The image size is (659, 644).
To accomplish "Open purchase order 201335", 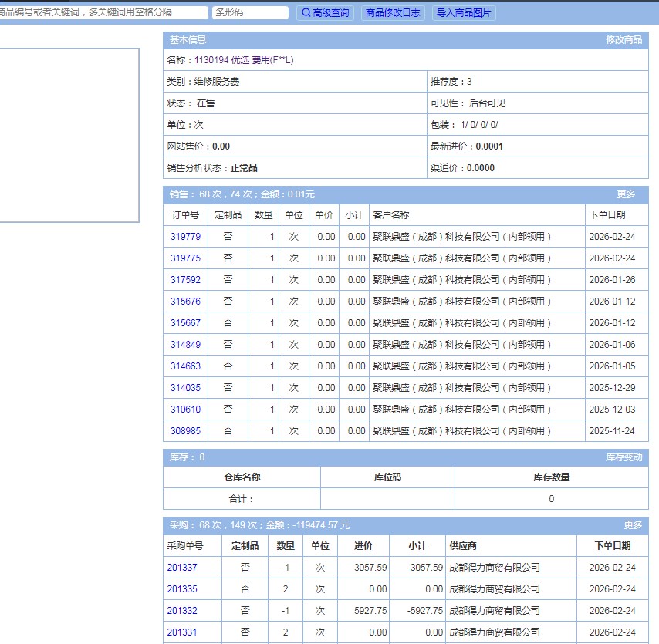I will 182,589.
